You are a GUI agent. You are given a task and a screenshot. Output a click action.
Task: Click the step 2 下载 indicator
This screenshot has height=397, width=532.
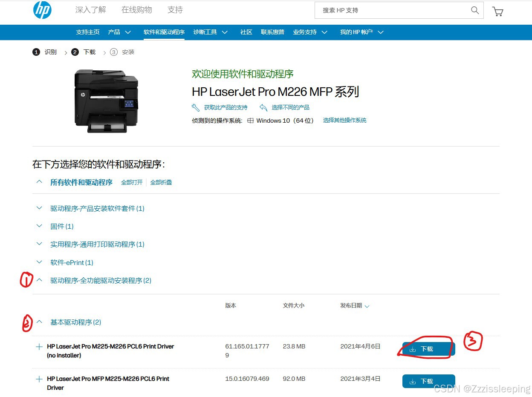[x=84, y=52]
